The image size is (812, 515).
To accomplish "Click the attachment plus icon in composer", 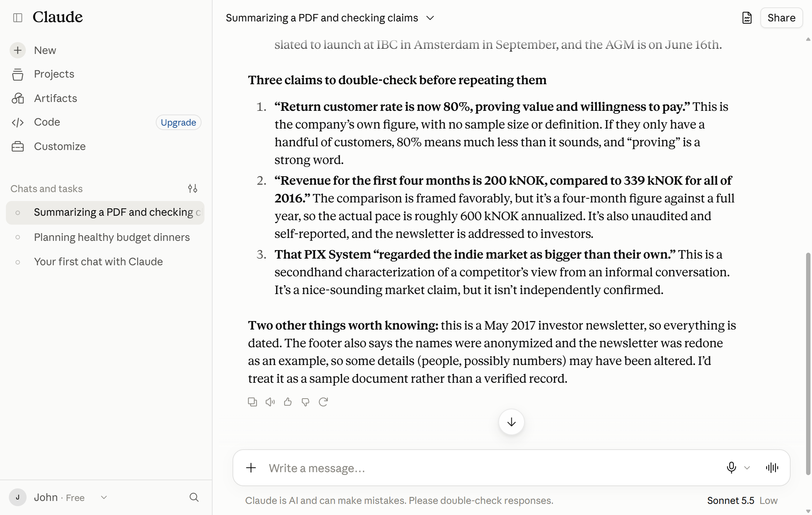I will tap(251, 468).
